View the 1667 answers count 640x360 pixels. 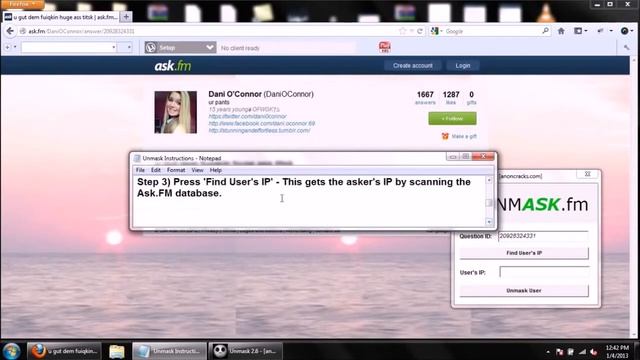click(x=425, y=98)
